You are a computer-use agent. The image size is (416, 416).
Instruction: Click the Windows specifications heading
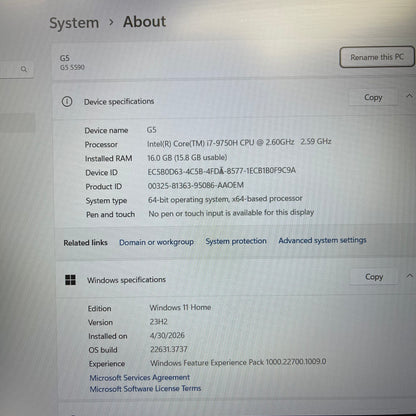[x=126, y=280]
